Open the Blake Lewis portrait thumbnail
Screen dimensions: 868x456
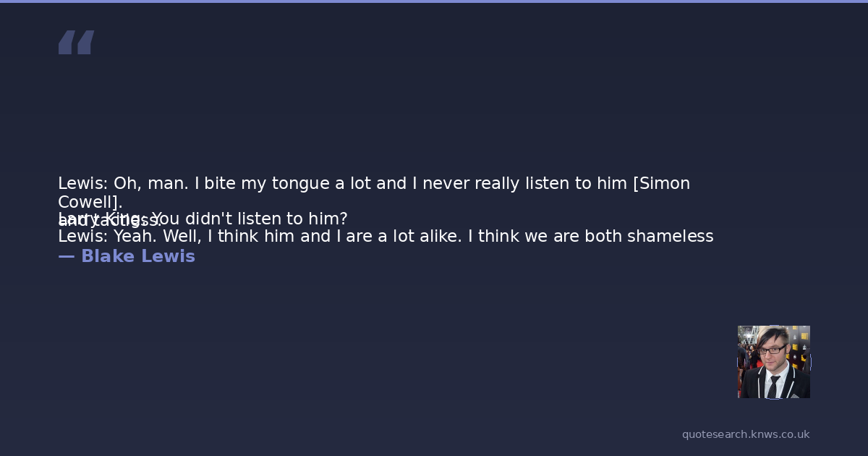pos(773,361)
